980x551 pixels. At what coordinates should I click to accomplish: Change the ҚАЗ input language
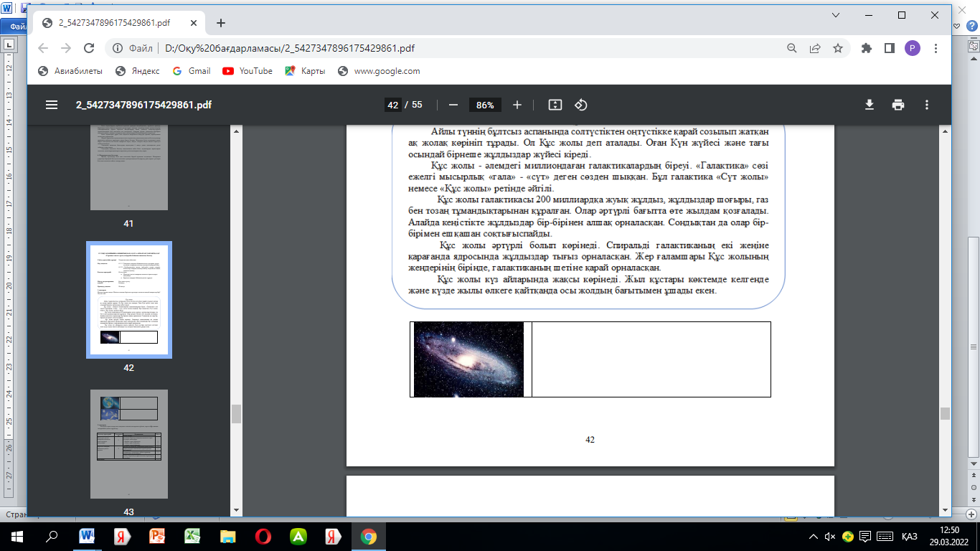(910, 537)
